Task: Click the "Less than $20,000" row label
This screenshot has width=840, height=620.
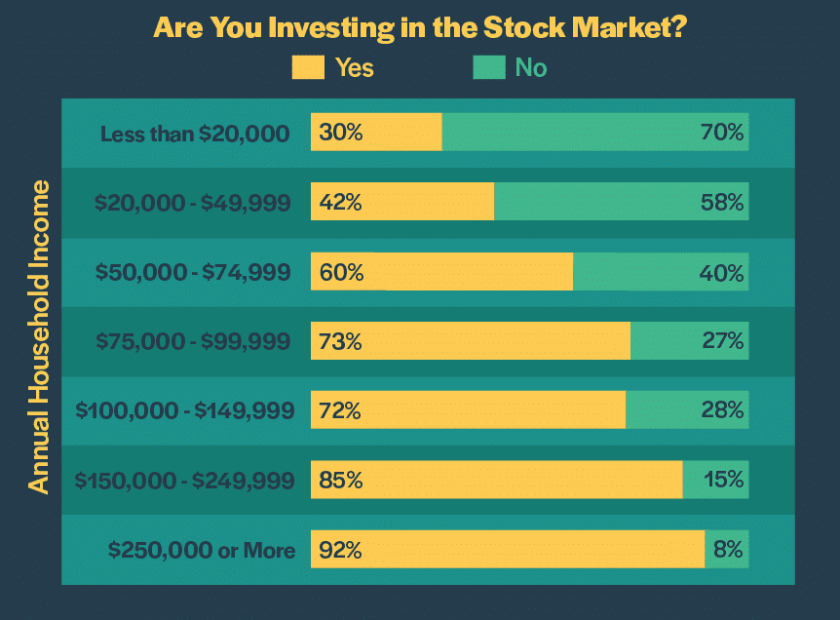Action: [x=195, y=133]
